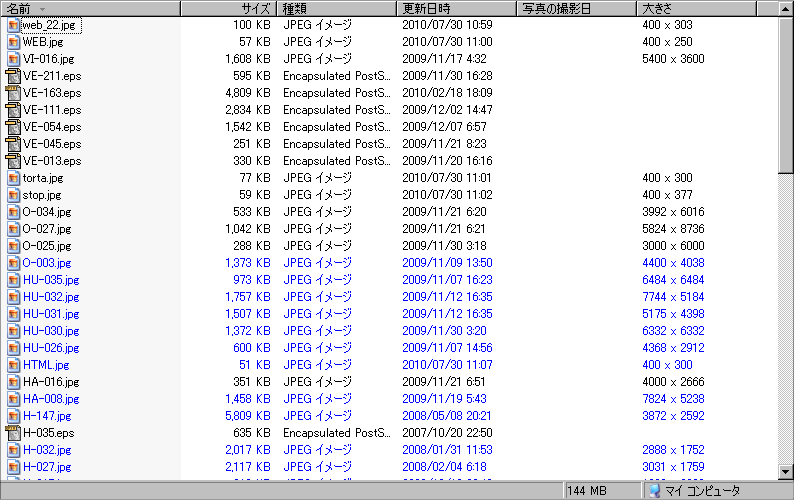Screen dimensions: 794x500
Task: Sort by the 名前 column header
Action: 91,9
